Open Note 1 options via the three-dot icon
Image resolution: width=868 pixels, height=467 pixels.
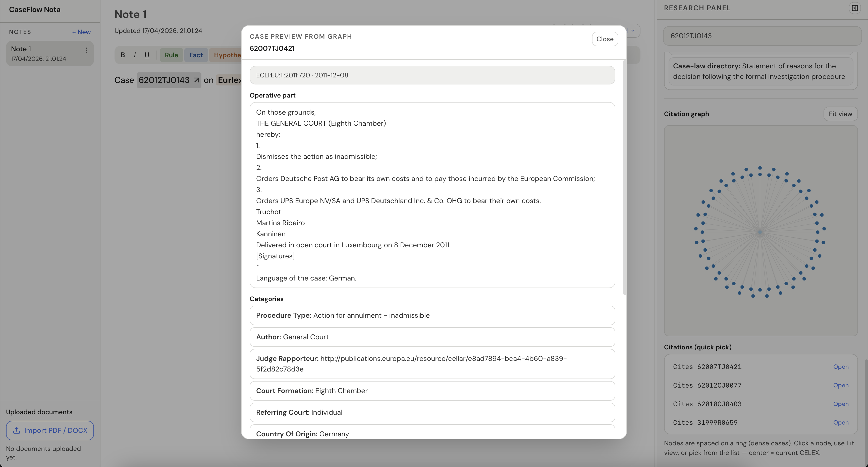[x=86, y=50]
